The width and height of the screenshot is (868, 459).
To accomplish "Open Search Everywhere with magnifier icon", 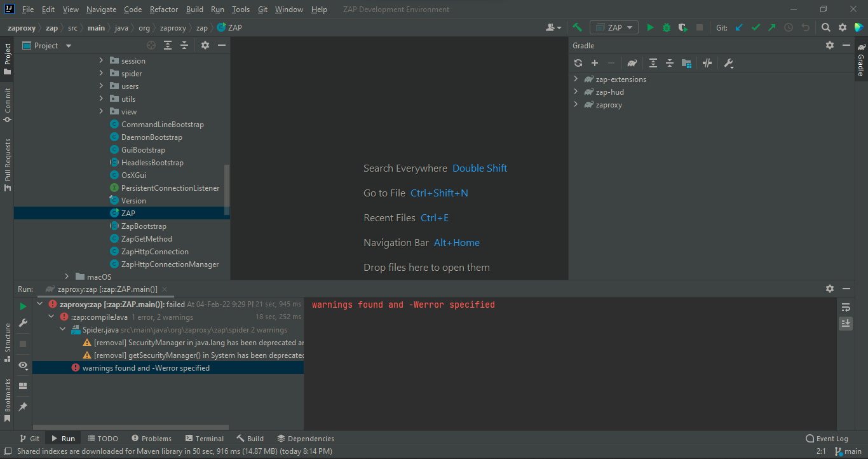I will coord(825,27).
